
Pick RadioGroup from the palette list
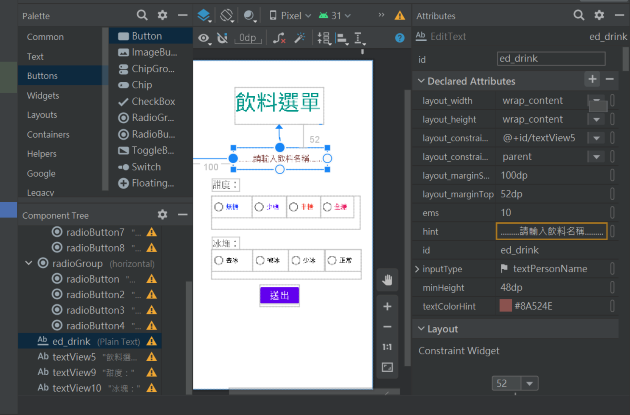[x=151, y=118]
